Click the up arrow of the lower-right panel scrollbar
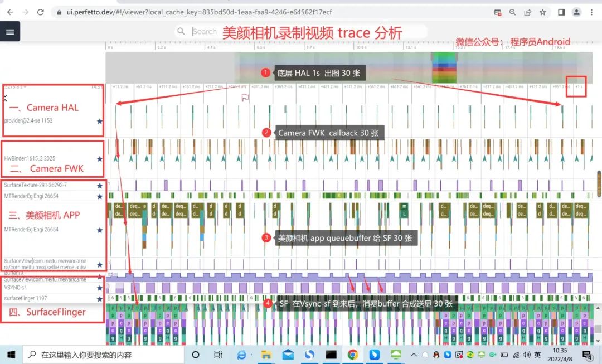Image resolution: width=602 pixels, height=364 pixels. (x=598, y=308)
